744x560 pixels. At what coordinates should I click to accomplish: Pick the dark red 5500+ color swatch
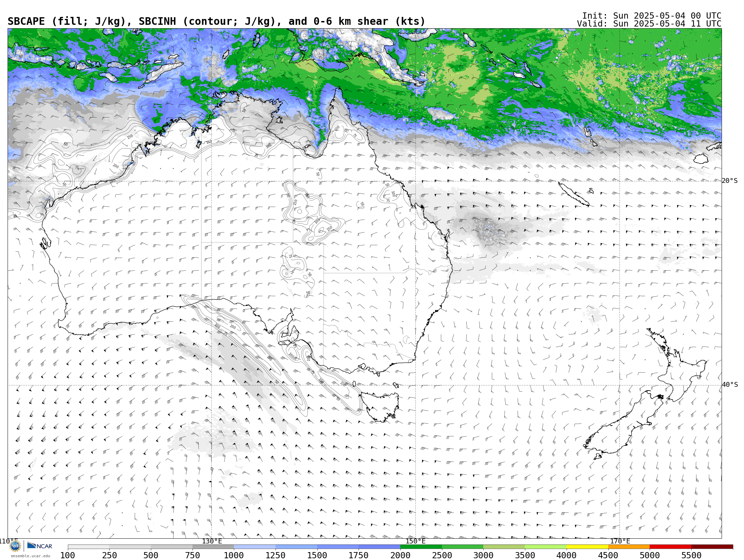(712, 547)
